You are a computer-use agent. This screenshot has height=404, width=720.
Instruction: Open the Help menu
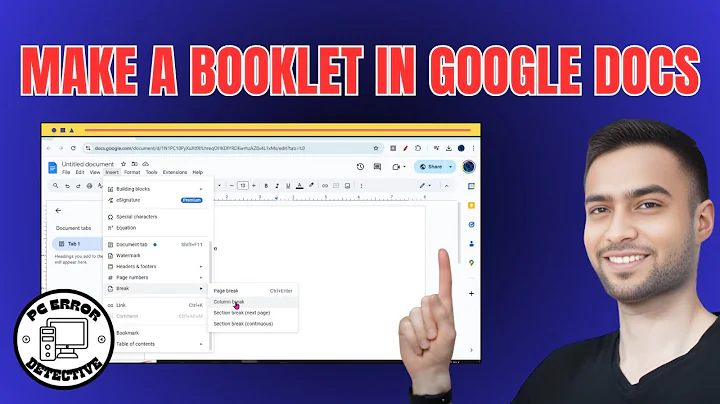(198, 172)
